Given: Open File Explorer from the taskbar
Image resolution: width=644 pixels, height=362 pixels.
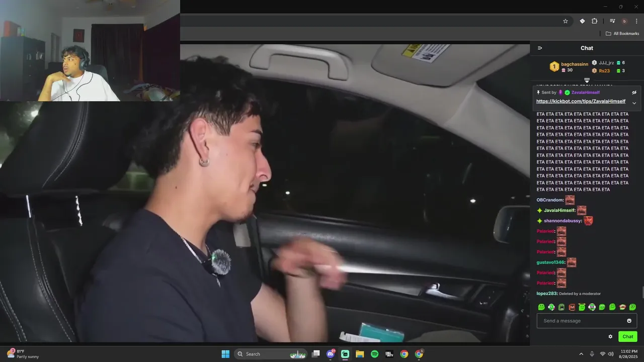Looking at the screenshot, I should pos(360,354).
